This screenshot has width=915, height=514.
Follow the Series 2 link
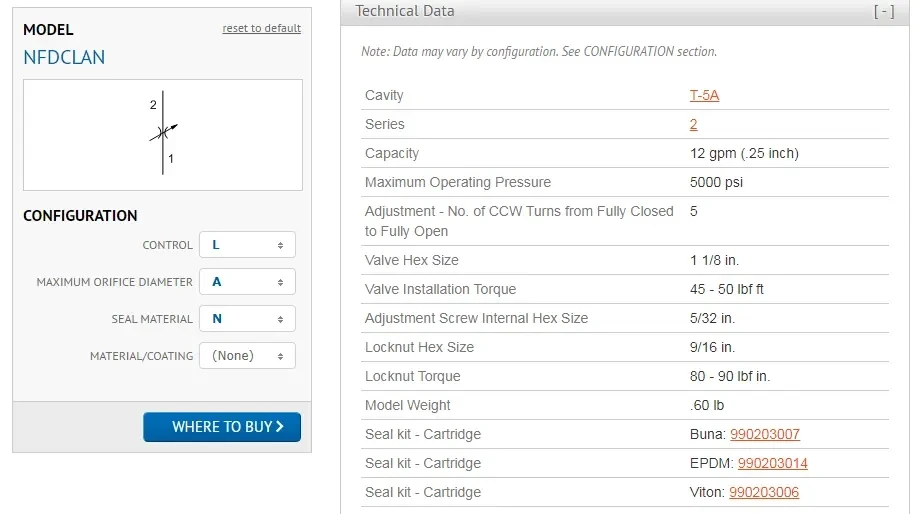click(693, 125)
